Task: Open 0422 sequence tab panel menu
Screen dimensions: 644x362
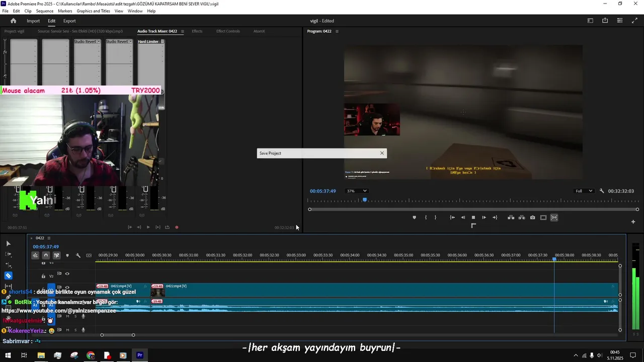Action: [49, 238]
